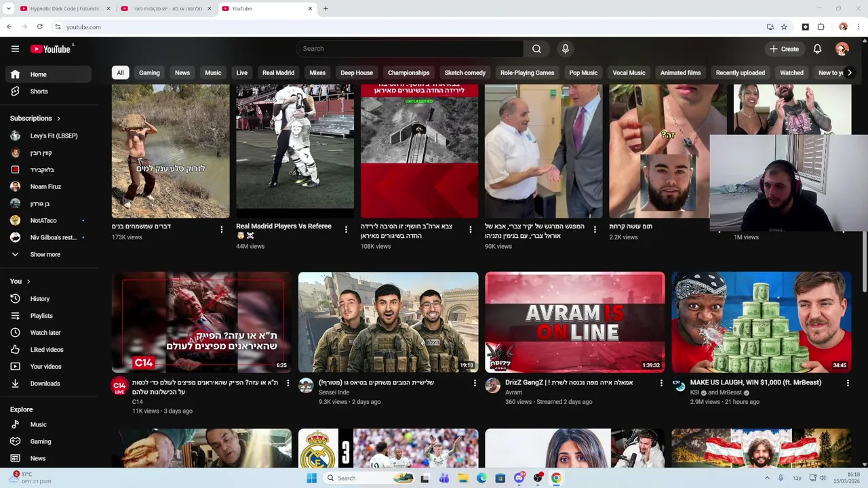Expand the Subscriptions section header

click(x=35, y=119)
